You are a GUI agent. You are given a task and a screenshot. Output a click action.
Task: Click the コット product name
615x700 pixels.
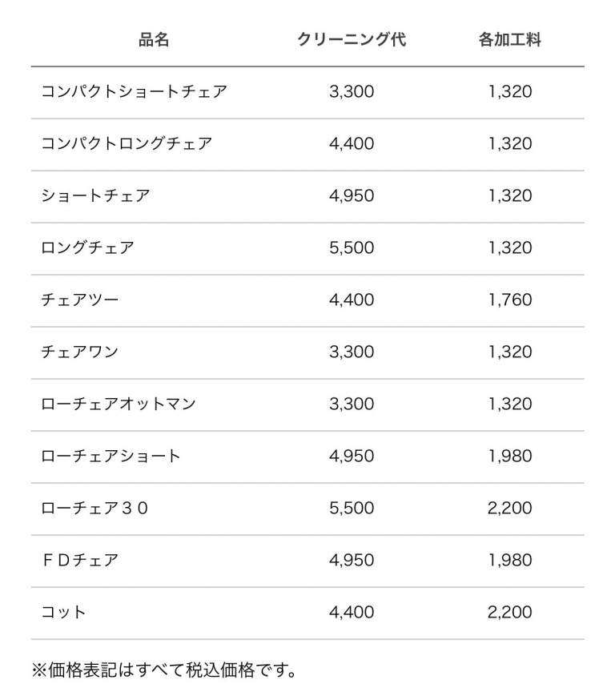tap(63, 612)
